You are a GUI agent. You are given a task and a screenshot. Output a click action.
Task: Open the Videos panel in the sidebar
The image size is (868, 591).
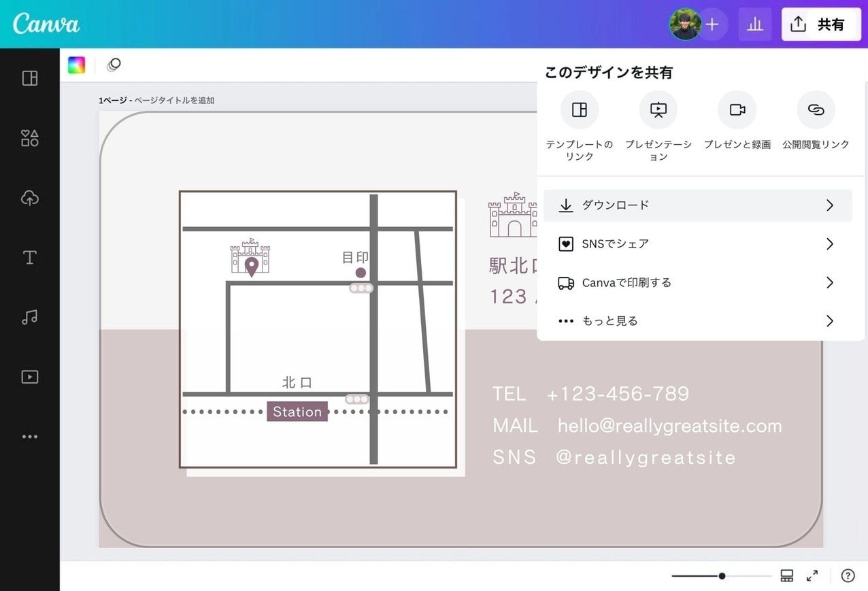30,377
